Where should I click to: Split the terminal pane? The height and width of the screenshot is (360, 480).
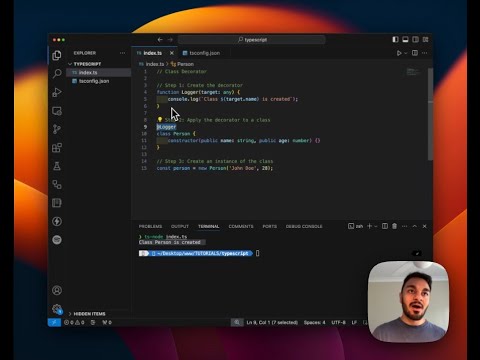[x=385, y=226]
